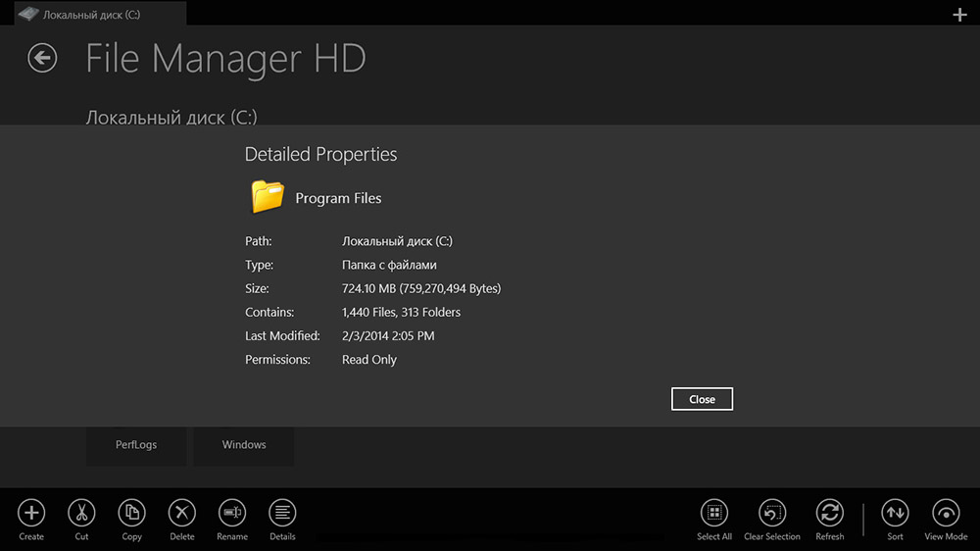Click the '1,440 Files, 313 Folders' value

pyautogui.click(x=401, y=312)
